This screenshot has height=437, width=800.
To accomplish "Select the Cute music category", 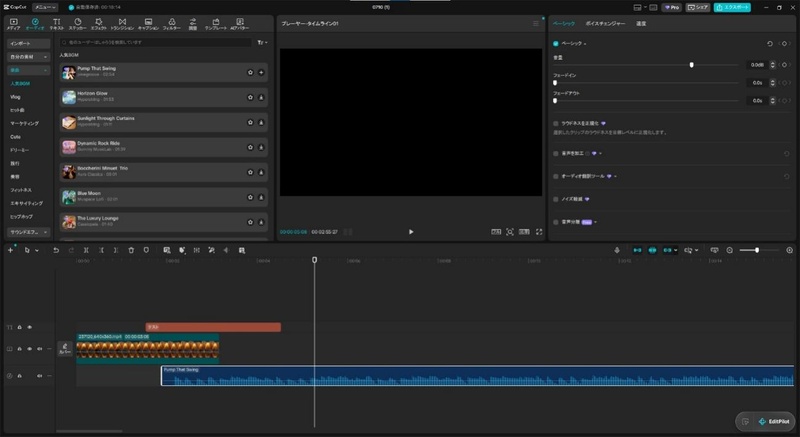I will 15,137.
